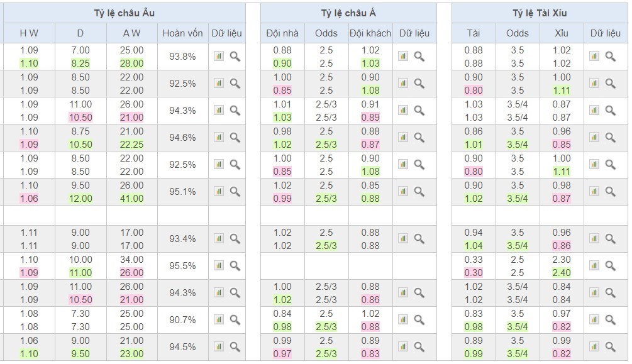Viewport: 632px width, 364px height.
Task: Click magnifier for Tài Xỉu row with 2.30 Xỉu
Action: [610, 266]
